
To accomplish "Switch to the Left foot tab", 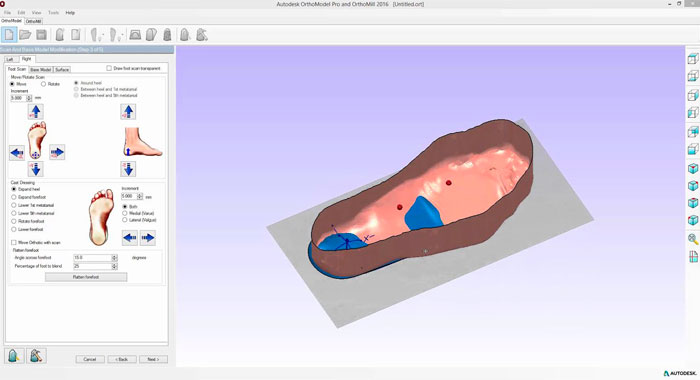I will tap(10, 59).
